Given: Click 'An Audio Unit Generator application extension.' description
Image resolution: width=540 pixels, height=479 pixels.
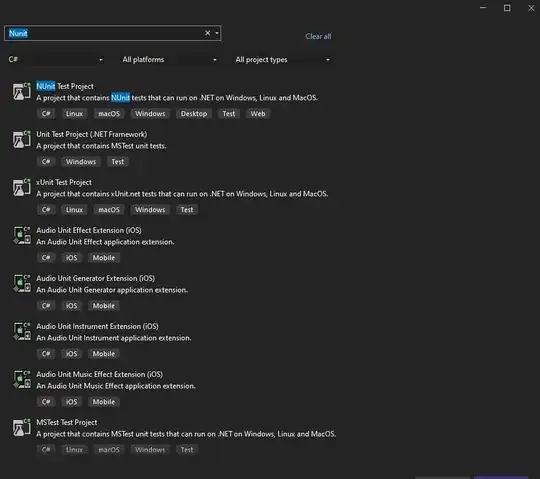Looking at the screenshot, I should click(x=112, y=290).
